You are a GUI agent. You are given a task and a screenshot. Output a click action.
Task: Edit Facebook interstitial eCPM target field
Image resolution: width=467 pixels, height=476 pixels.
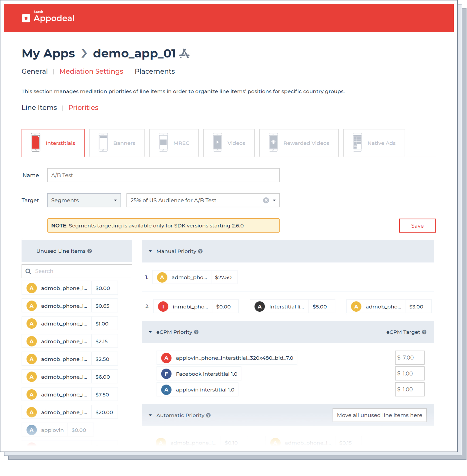point(410,374)
